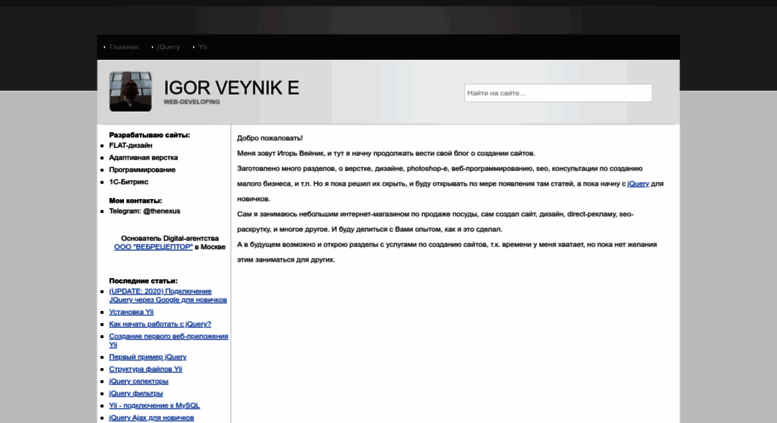
Task: Click the 'Мои контакты:' heading
Action: pyautogui.click(x=135, y=201)
